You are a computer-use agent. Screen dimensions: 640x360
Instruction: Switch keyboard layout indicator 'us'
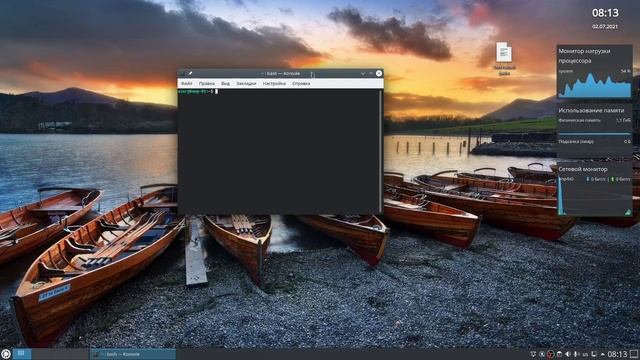(x=585, y=354)
